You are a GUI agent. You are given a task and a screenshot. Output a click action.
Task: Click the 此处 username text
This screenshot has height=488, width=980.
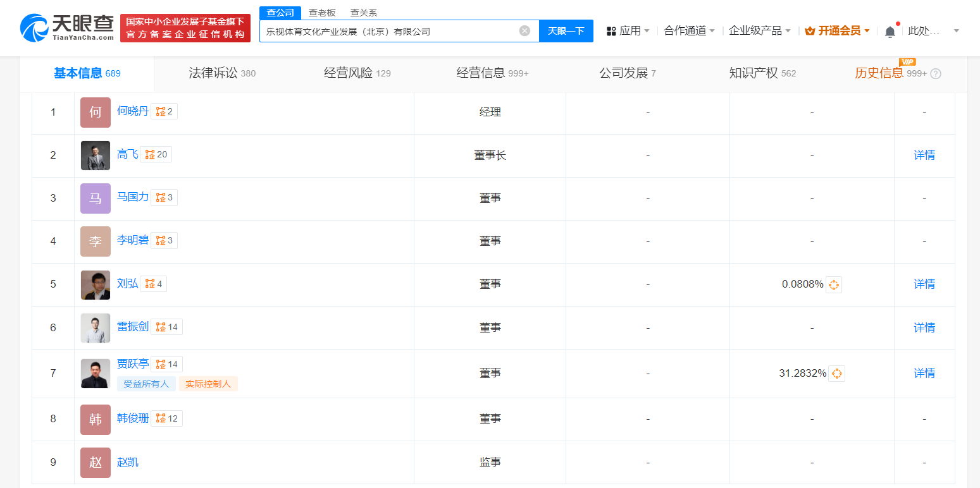point(924,31)
